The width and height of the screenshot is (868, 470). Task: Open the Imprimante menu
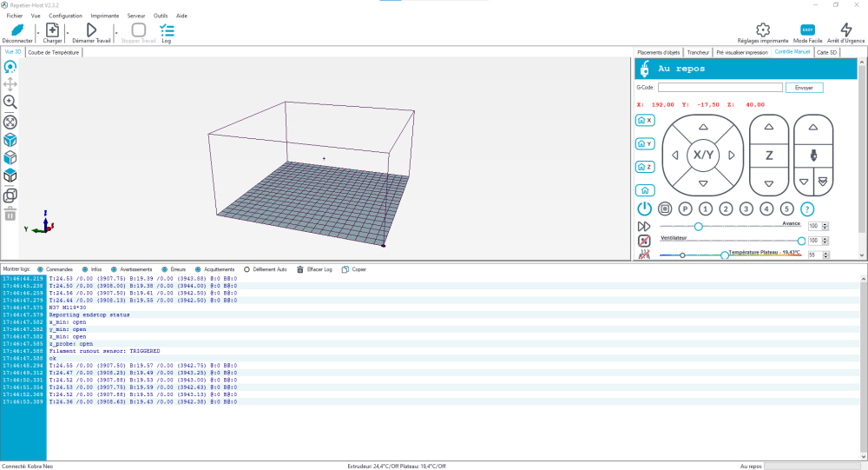(105, 16)
